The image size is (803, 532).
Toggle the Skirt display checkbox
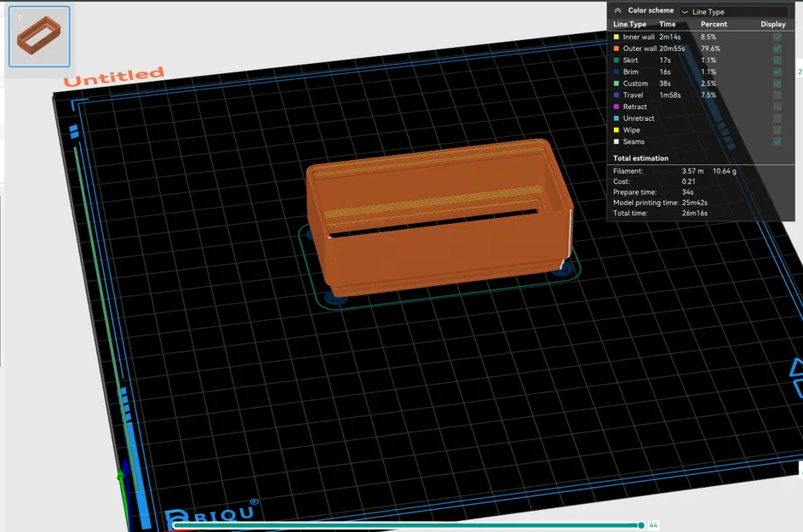pyautogui.click(x=777, y=60)
